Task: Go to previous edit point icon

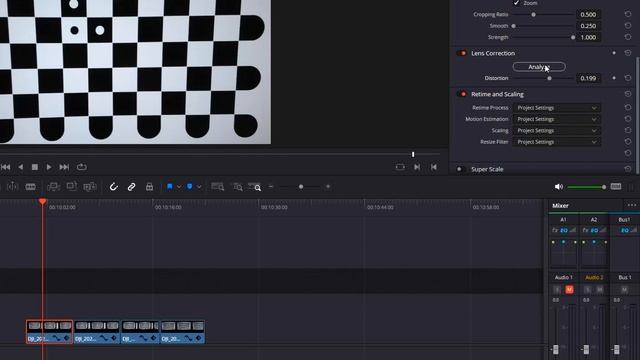Action: click(434, 167)
